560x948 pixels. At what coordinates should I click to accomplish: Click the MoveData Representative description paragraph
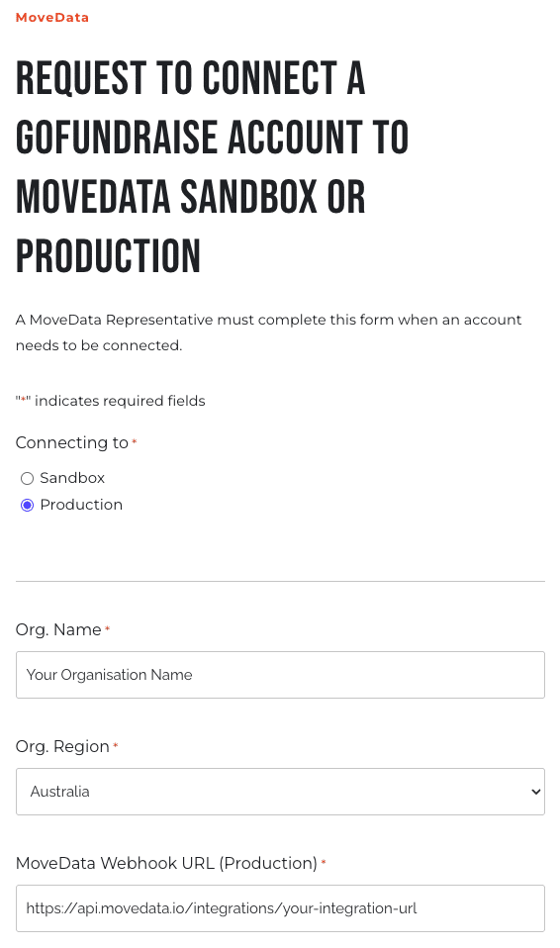[x=268, y=332]
